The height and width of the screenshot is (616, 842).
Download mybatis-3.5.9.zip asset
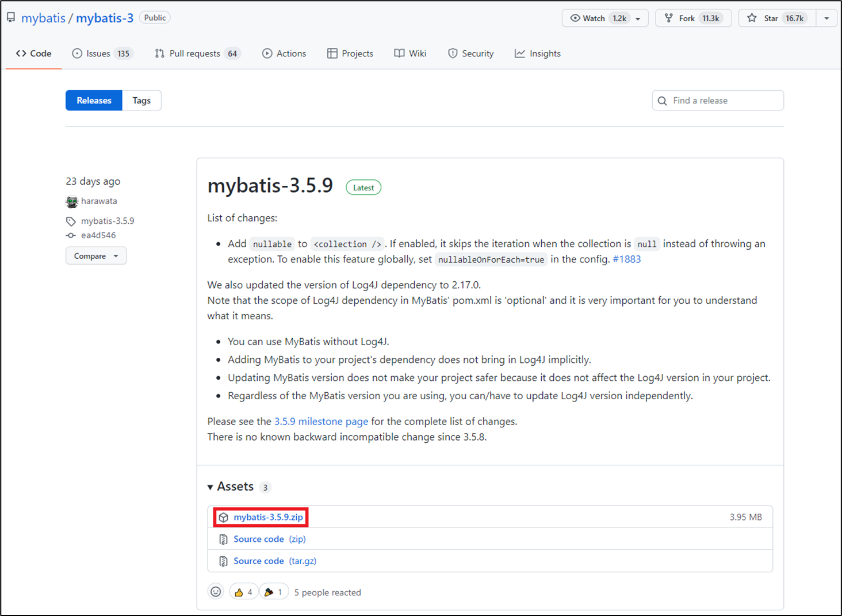tap(268, 517)
